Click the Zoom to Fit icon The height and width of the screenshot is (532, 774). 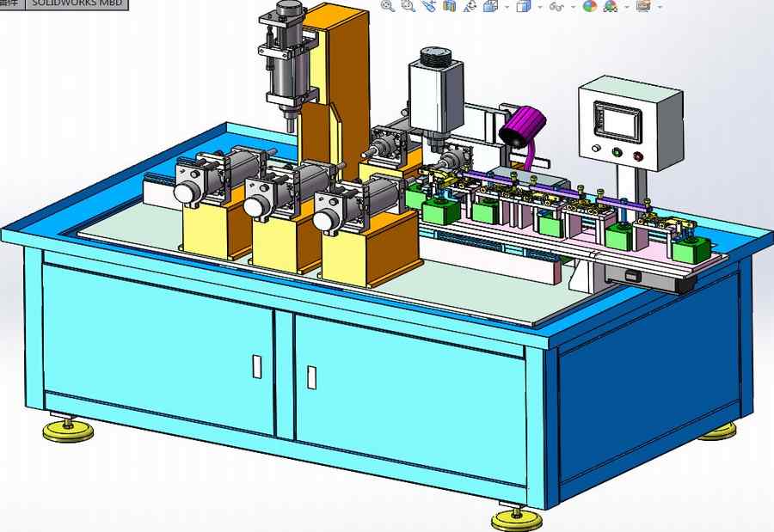click(x=388, y=6)
